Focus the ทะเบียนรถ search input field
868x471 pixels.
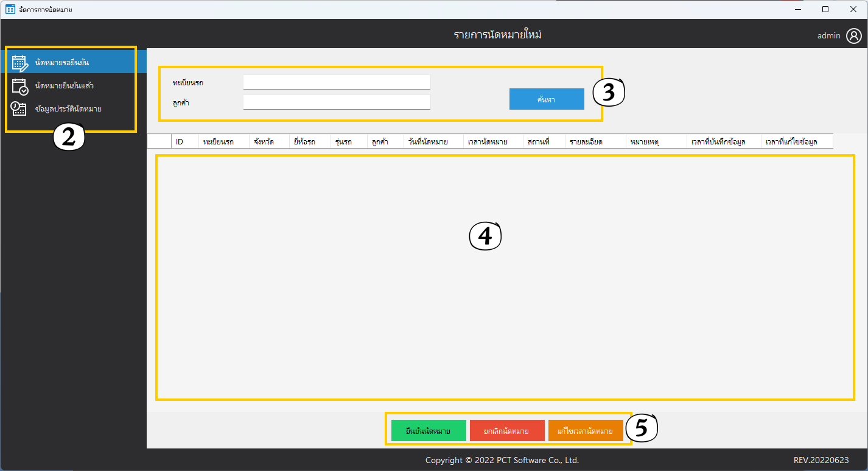(336, 82)
